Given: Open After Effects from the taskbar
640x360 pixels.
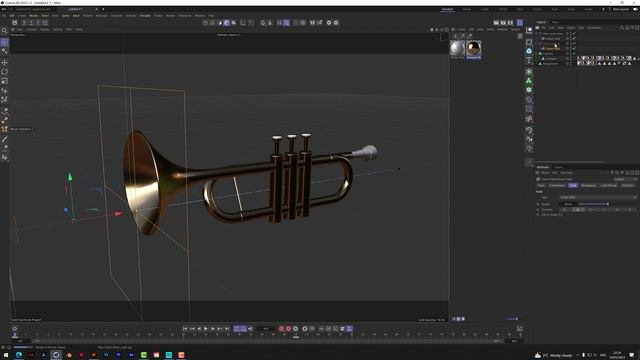Looking at the screenshot, I should [131, 355].
